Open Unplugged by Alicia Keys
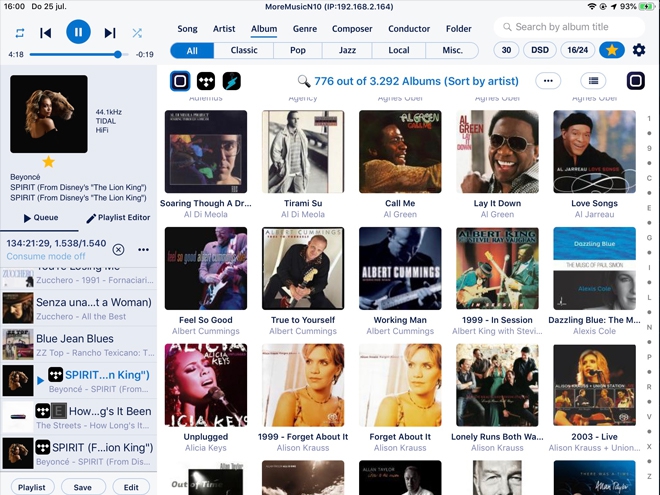 [x=206, y=385]
